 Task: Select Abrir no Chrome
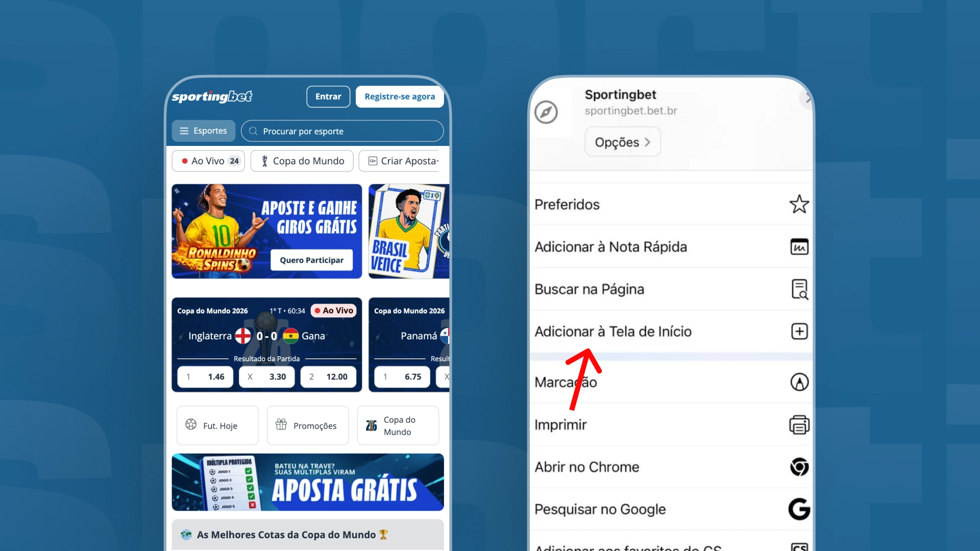pyautogui.click(x=671, y=467)
